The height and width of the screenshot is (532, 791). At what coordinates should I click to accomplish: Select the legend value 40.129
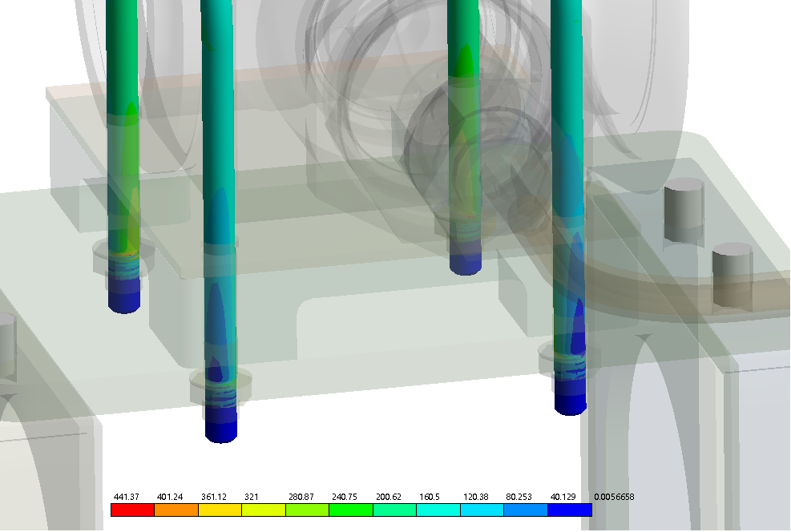click(563, 497)
